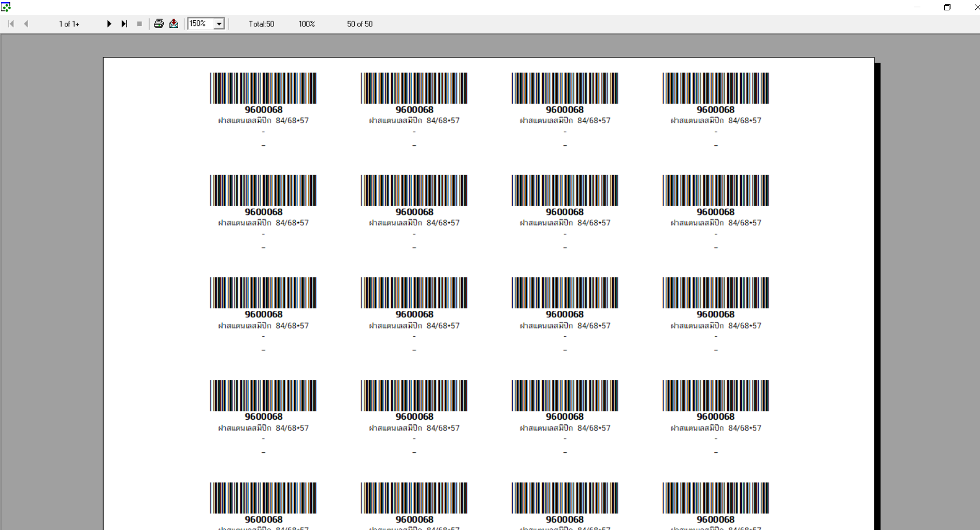Close the report preview window
Screen dimensions: 980x530
976,7
